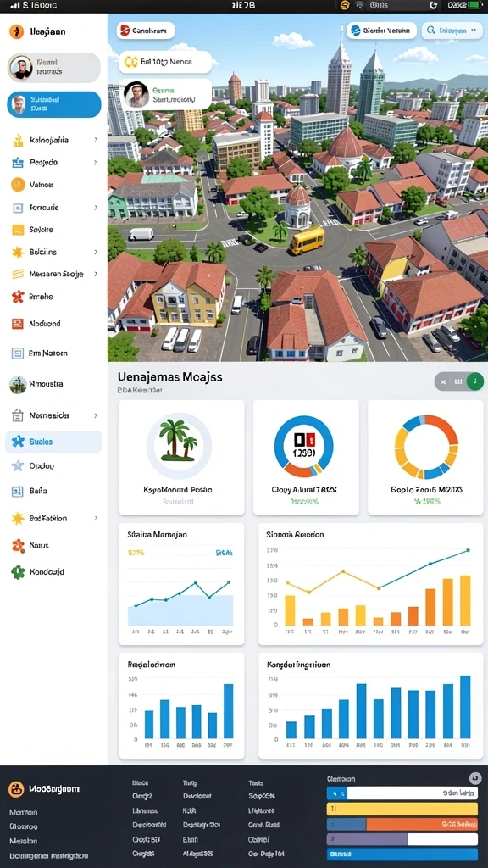
Task: Click the orange circle icon beside Vainoe
Action: coord(18,185)
